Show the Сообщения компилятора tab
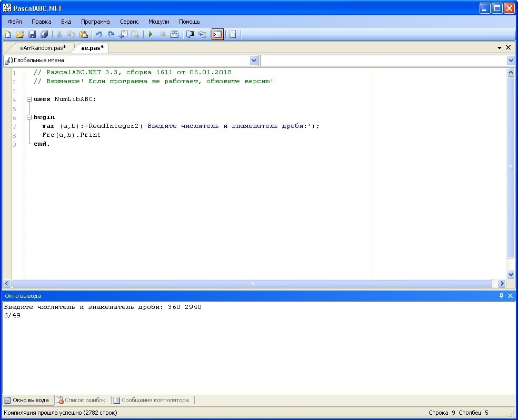The height and width of the screenshot is (420, 518). coord(151,400)
